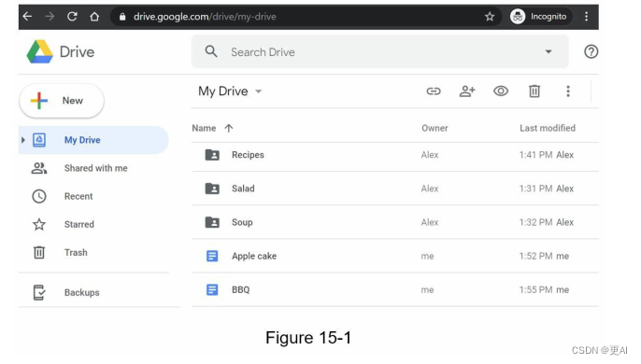Click the Google Drive logo
Viewport: 641px width, 364px height.
(x=39, y=52)
